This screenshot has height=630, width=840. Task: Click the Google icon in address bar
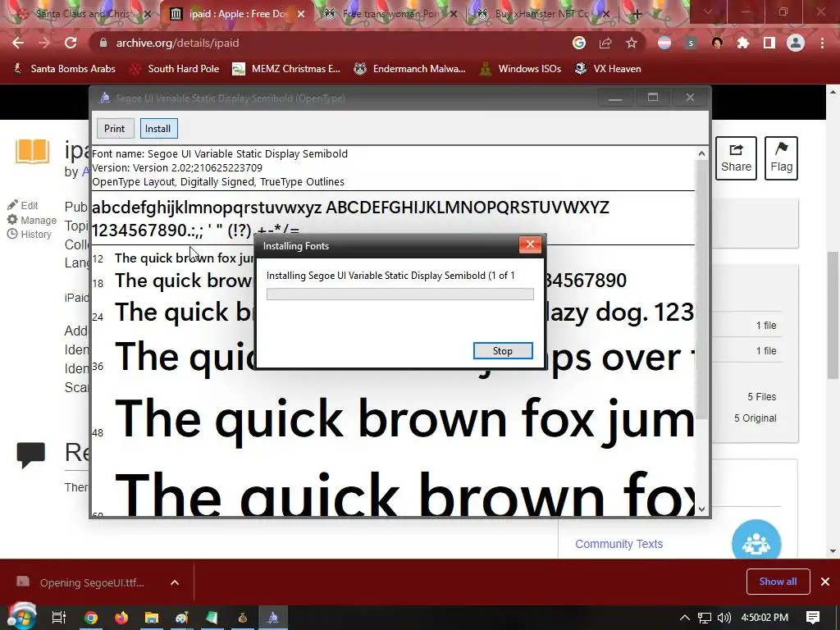[579, 43]
